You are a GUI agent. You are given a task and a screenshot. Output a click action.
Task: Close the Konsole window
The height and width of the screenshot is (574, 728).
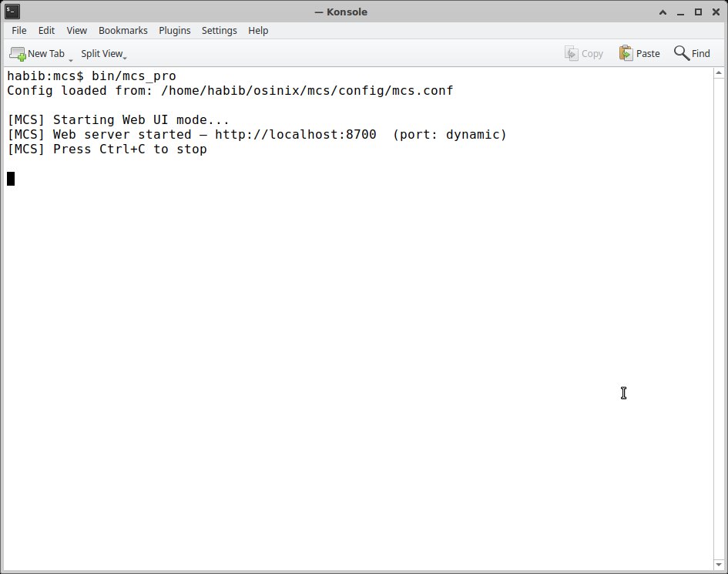(716, 12)
